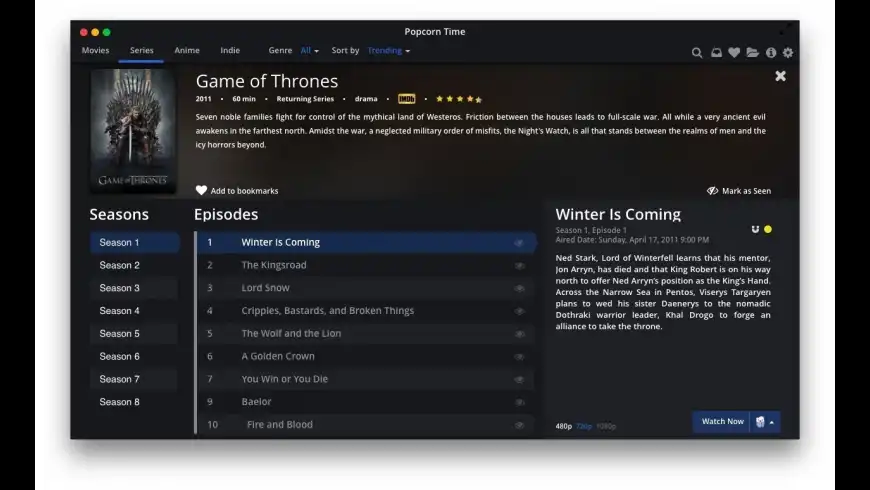Screen dimensions: 870x490
Task: Click Add to bookmarks
Action: (x=237, y=190)
